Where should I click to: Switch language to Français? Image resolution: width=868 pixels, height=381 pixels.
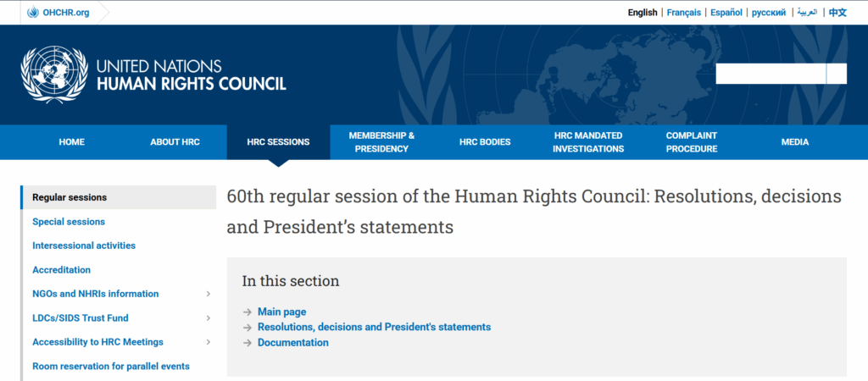(683, 13)
